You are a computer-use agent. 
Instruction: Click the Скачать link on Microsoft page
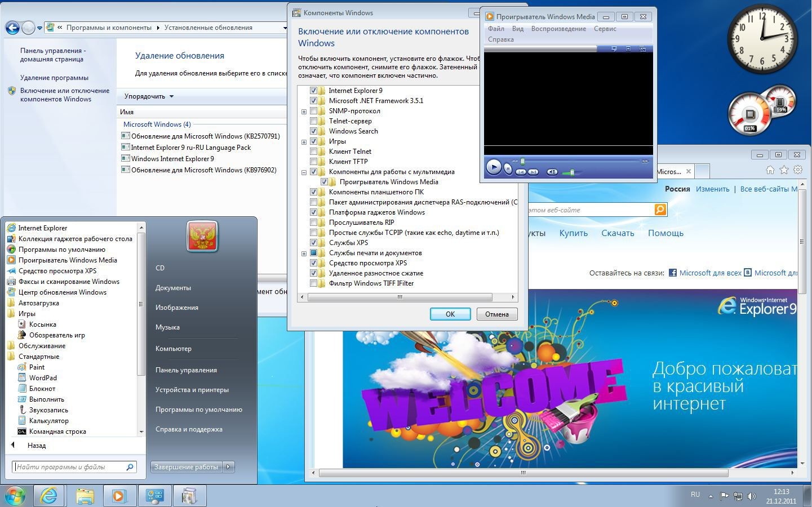point(618,233)
